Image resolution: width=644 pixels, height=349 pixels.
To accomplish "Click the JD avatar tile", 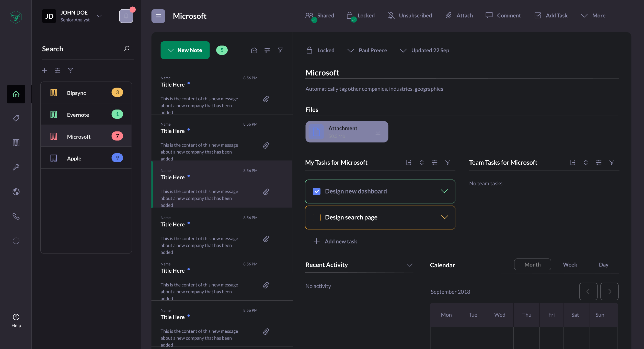I will [49, 16].
